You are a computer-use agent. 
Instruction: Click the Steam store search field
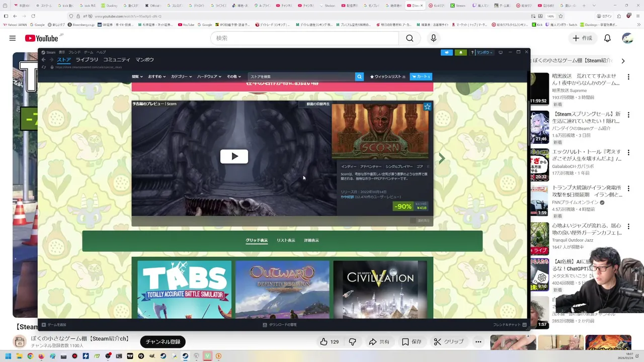(301, 76)
